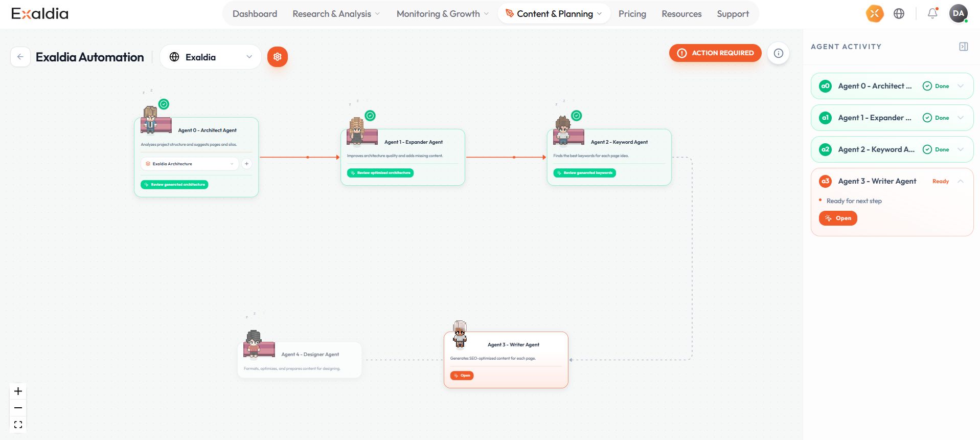This screenshot has height=440, width=980.
Task: Click Open in Agent 3 activity panel
Action: 838,218
